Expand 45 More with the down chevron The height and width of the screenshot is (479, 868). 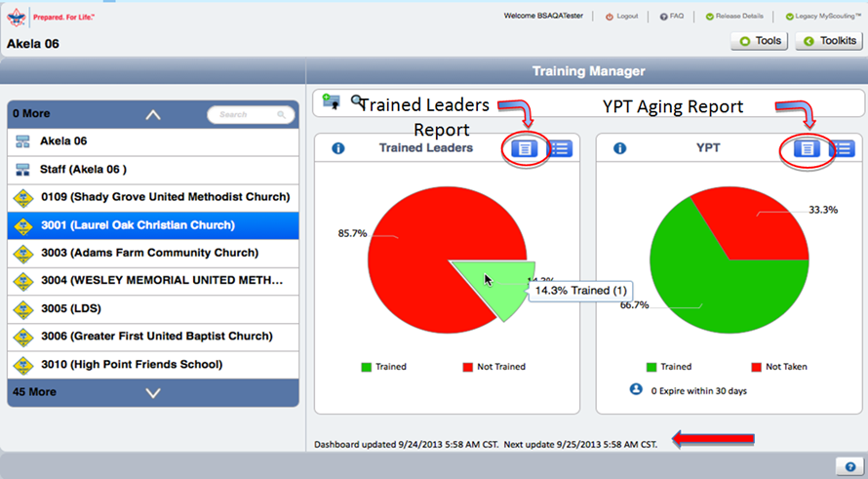[x=153, y=392]
